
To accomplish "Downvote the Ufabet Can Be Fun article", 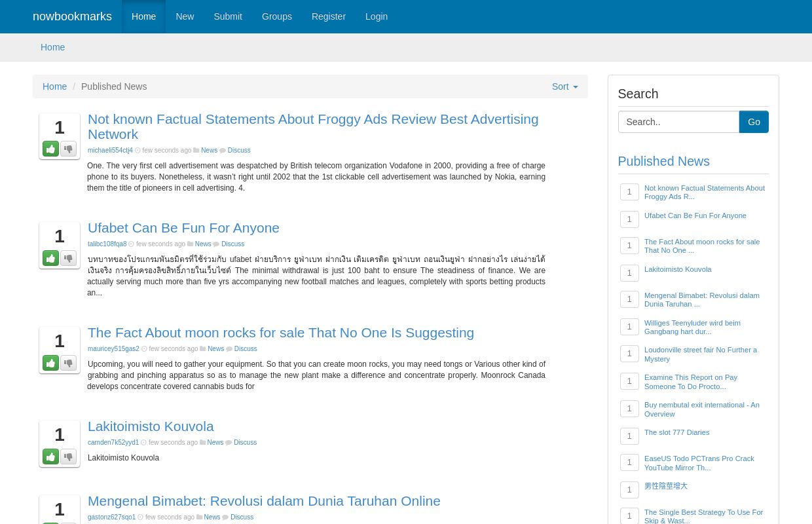I will (68, 258).
